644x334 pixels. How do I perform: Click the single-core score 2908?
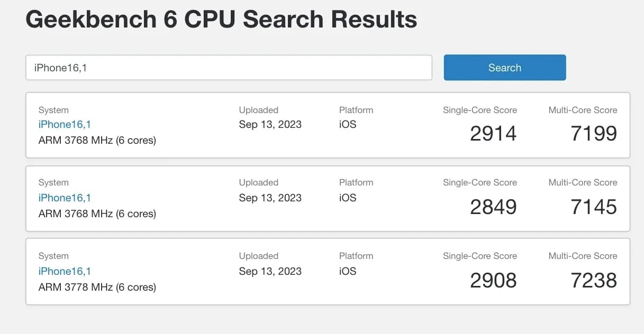[493, 280]
